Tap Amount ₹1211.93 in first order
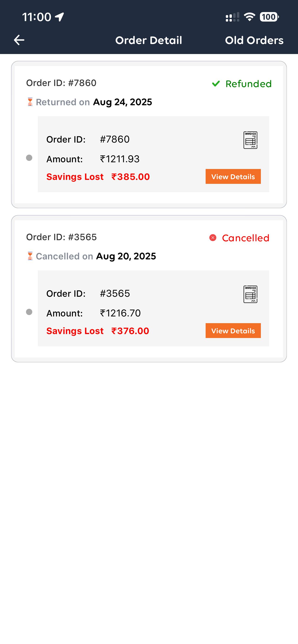 [119, 159]
